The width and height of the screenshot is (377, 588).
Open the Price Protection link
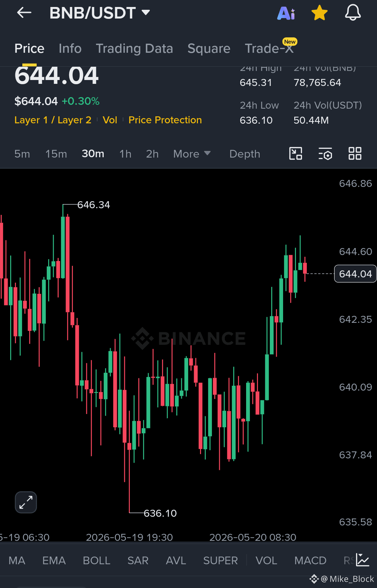(165, 120)
